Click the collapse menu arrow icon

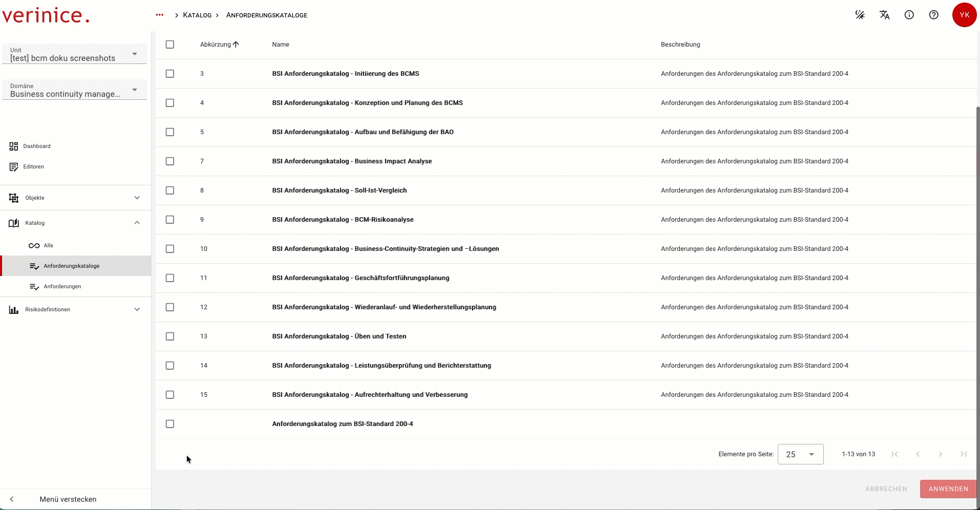click(x=12, y=499)
